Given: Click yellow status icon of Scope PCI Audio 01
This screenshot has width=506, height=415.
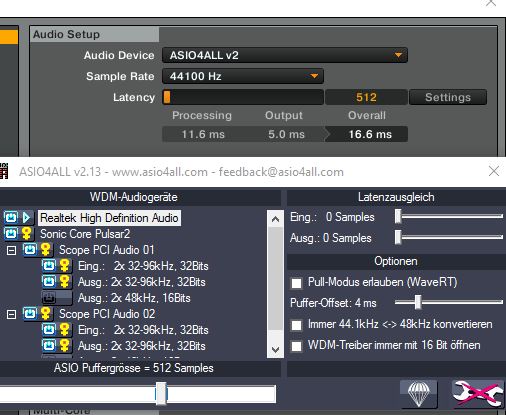Looking at the screenshot, I should (45, 250).
